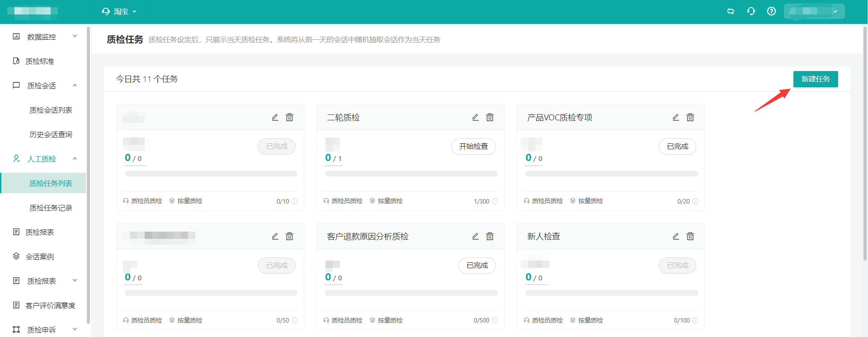Click 已完成 on the 产品VOC质检专项 card

click(677, 146)
